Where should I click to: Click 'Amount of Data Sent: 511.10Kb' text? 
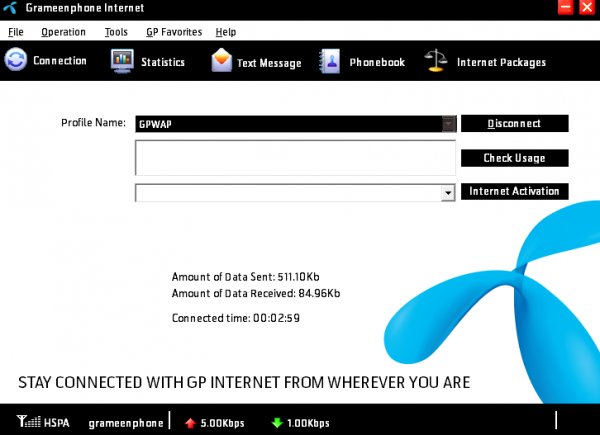click(245, 277)
